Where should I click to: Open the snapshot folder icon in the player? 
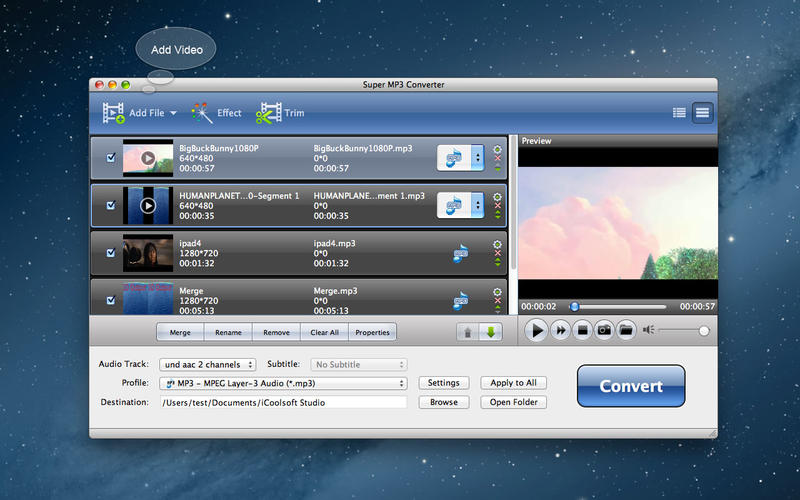tap(626, 330)
